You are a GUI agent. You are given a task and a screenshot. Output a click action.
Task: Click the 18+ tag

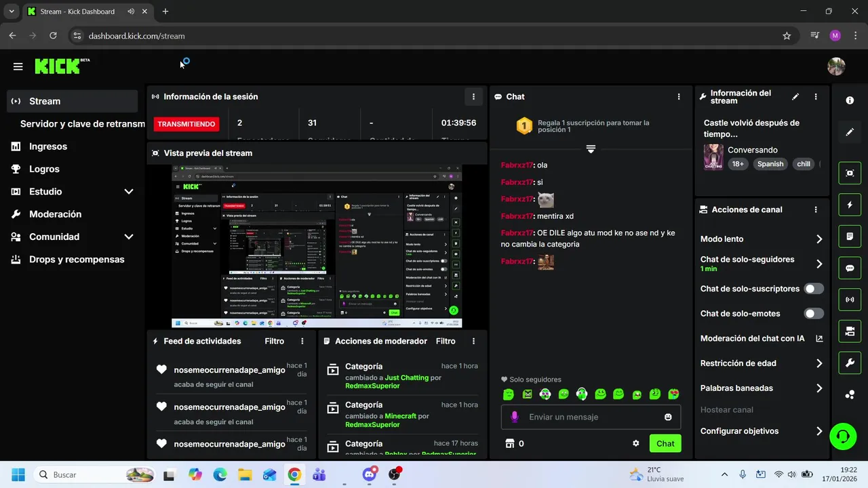pos(737,164)
